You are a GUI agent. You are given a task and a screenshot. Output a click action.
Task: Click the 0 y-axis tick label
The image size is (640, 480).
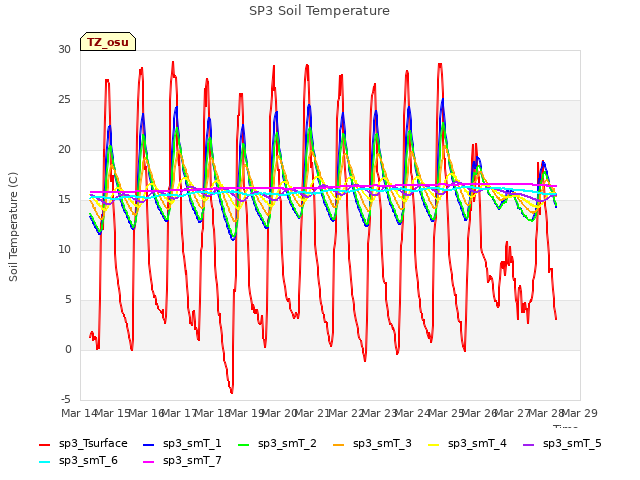click(x=68, y=349)
